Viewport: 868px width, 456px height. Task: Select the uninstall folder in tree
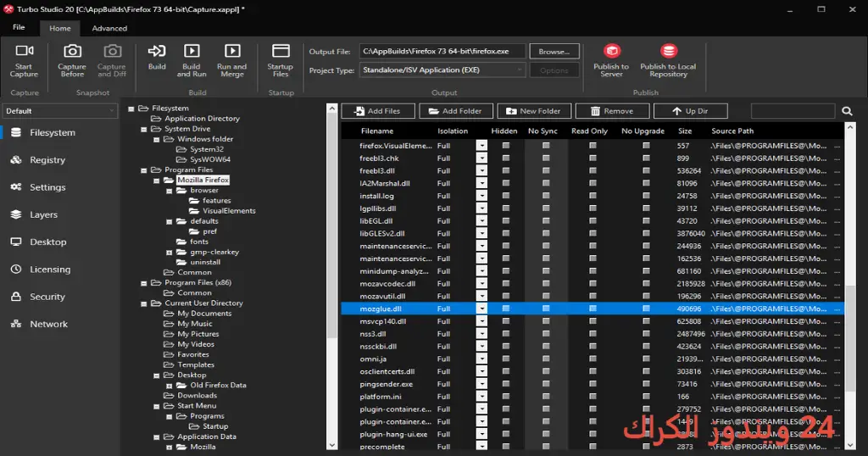coord(205,262)
